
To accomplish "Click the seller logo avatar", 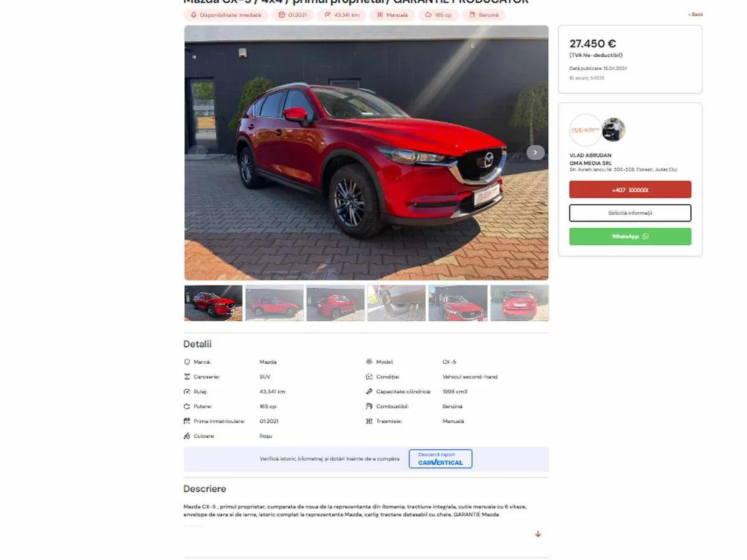I will click(585, 130).
